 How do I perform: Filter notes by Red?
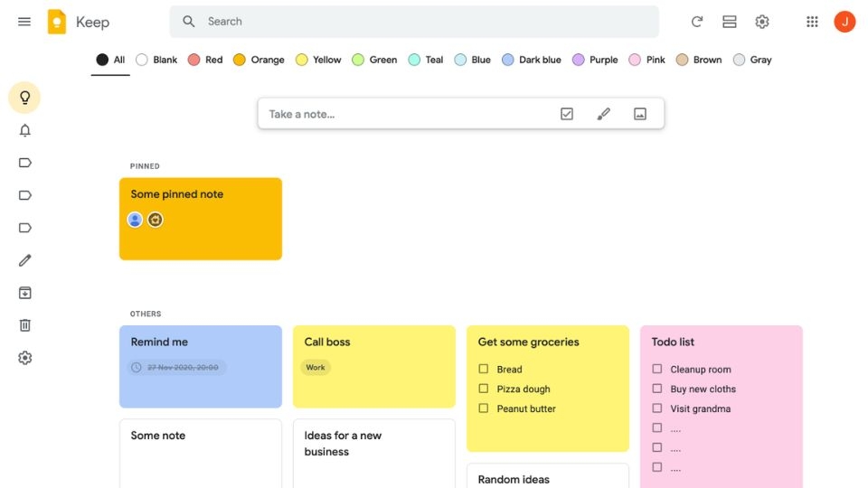[205, 60]
